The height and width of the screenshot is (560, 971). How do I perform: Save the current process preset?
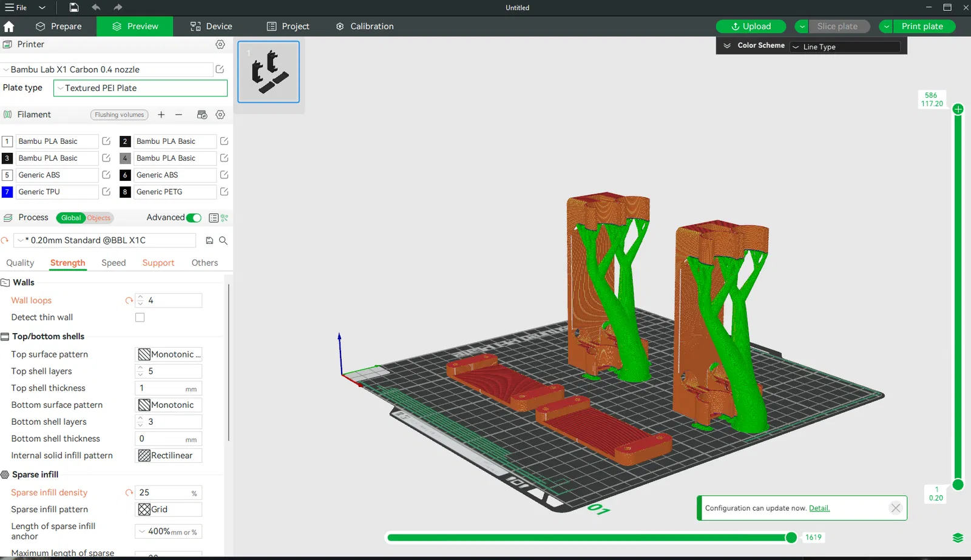pos(209,241)
